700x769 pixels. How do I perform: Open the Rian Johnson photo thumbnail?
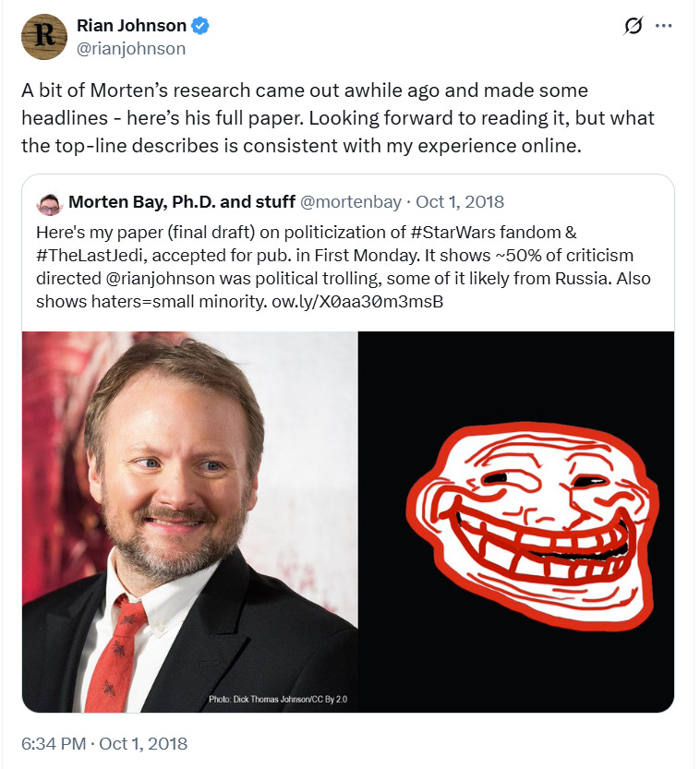190,522
